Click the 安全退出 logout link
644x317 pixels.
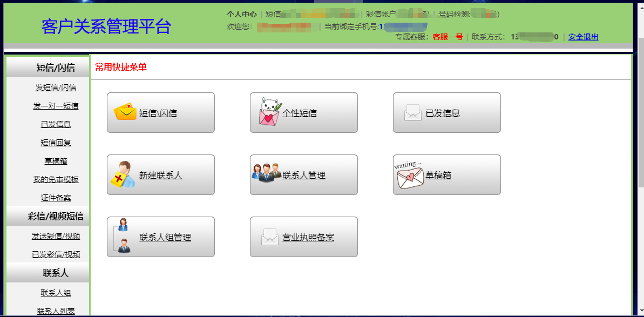tap(583, 37)
